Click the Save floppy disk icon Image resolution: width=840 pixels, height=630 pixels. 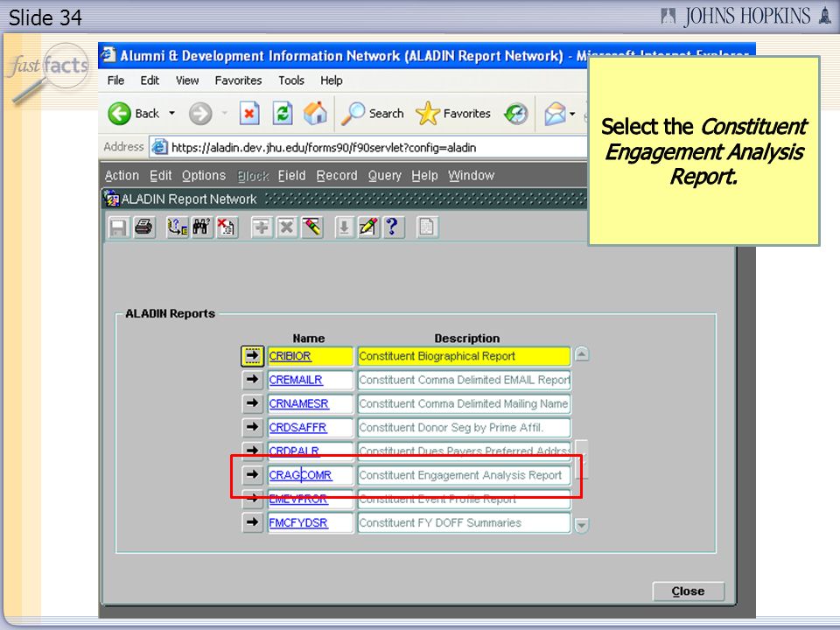[x=118, y=227]
